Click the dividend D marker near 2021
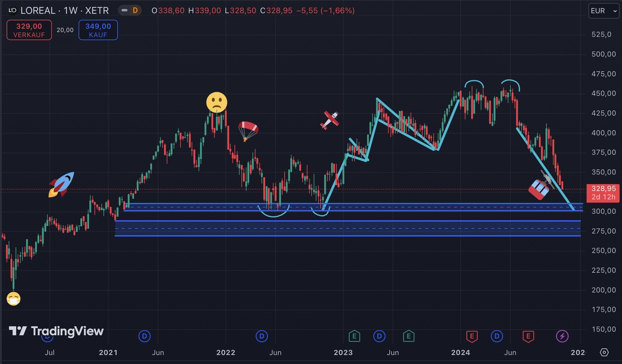The width and height of the screenshot is (622, 364). [144, 335]
